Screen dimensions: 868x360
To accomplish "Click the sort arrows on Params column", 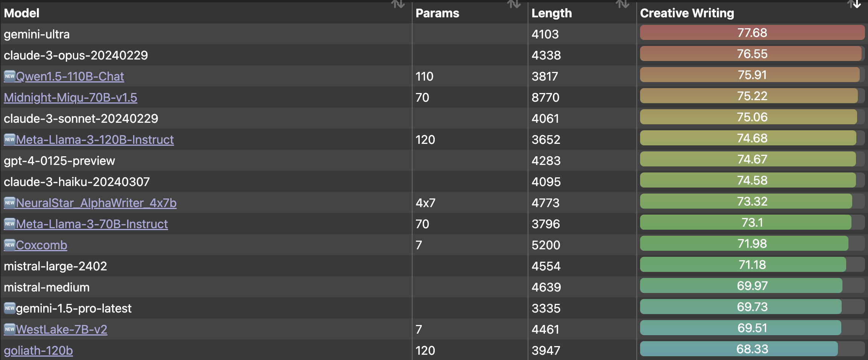I will (x=514, y=5).
